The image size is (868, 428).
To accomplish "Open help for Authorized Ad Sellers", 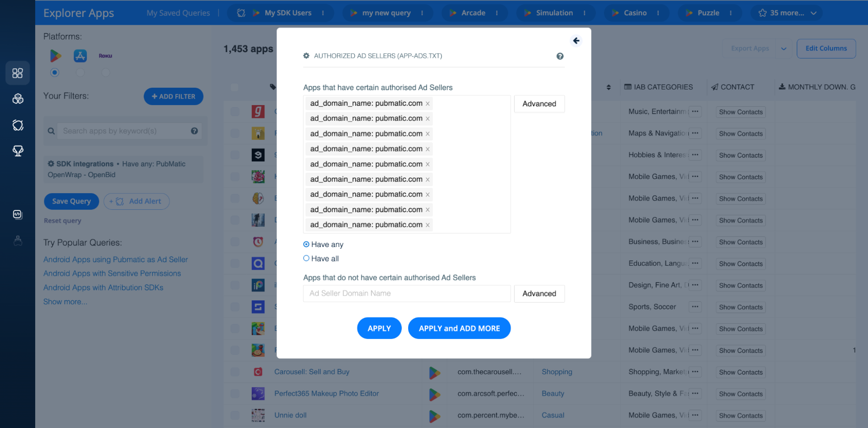I will 560,56.
